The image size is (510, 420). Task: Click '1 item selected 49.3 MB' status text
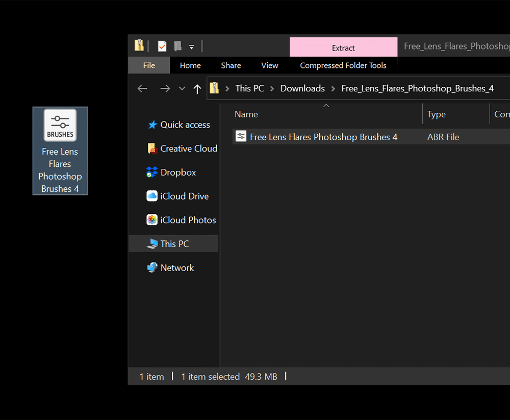229,377
